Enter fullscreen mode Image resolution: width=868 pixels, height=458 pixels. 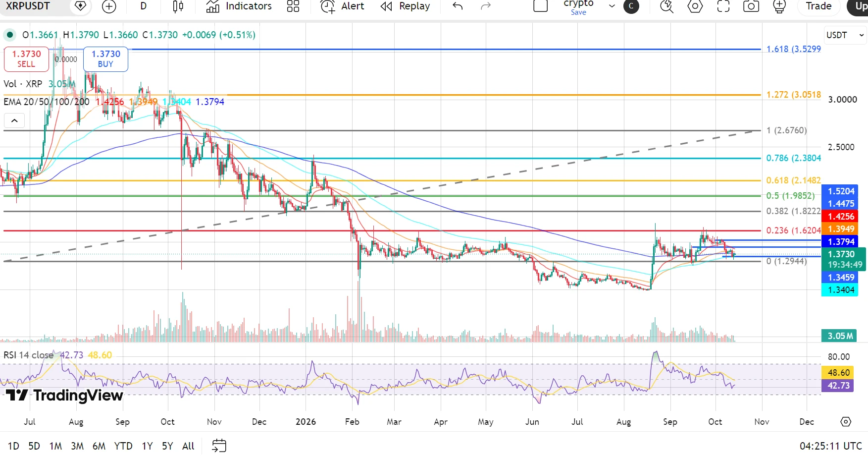tap(723, 6)
